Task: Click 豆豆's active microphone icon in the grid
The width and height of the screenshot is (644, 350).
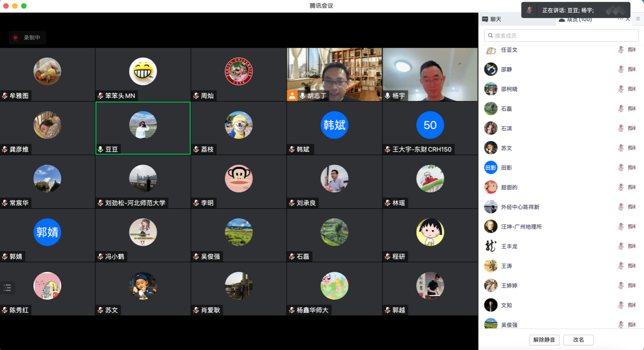Action: pyautogui.click(x=101, y=149)
